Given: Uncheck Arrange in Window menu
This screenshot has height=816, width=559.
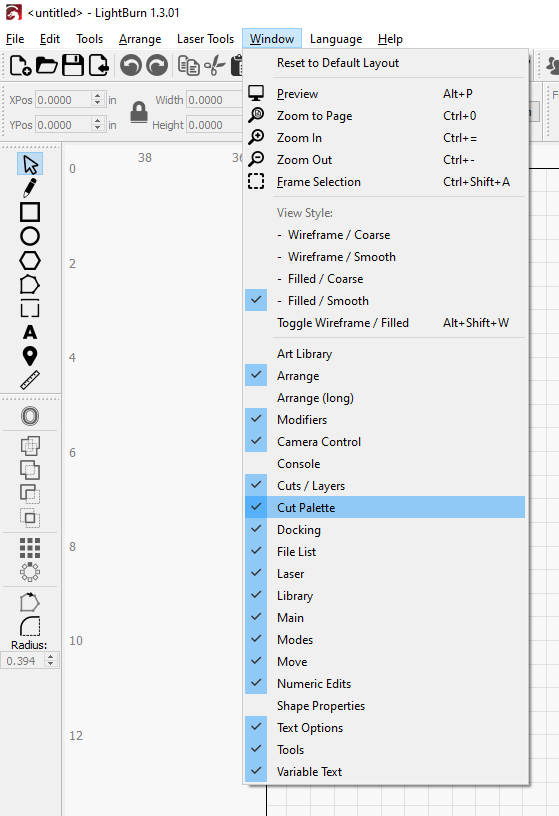Looking at the screenshot, I should (x=385, y=376).
